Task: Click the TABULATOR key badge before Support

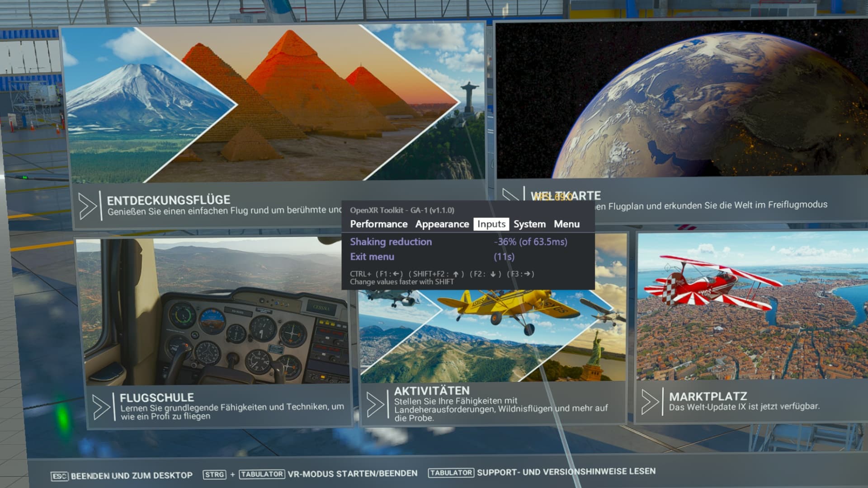Action: click(451, 473)
